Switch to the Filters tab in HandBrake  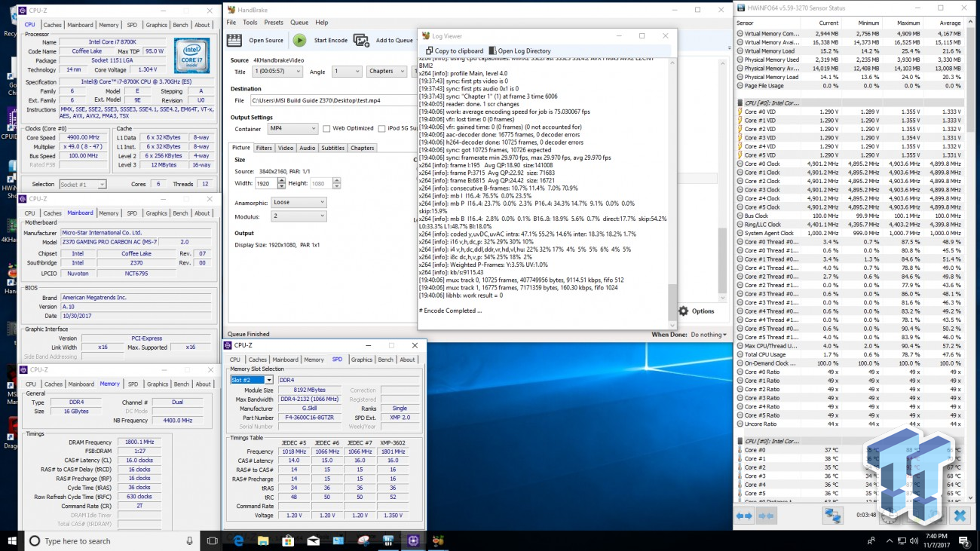(264, 148)
